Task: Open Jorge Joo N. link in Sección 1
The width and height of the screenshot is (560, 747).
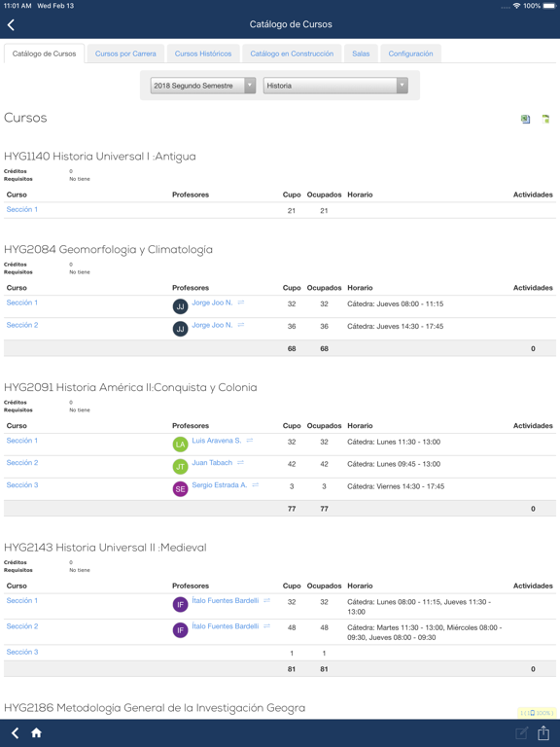Action: [212, 302]
